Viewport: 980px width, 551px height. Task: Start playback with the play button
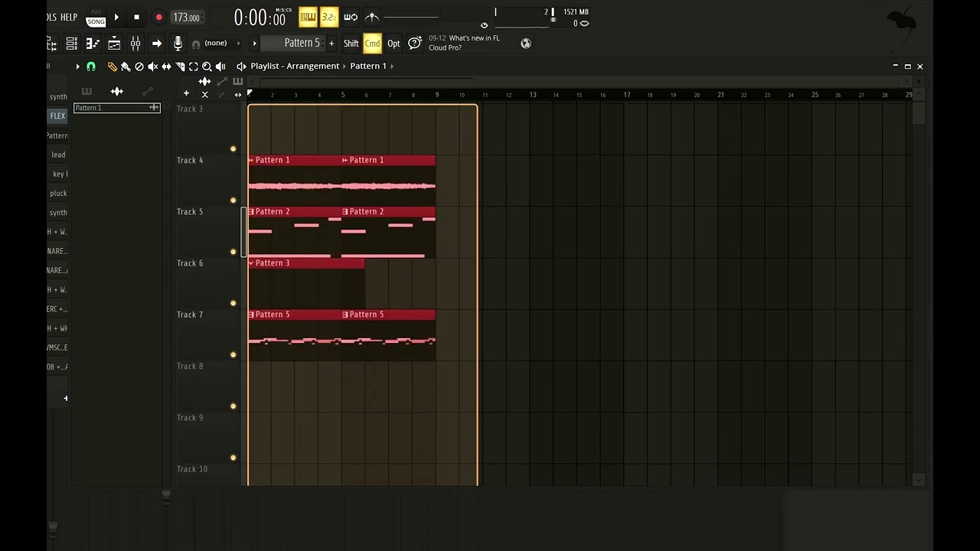(116, 17)
